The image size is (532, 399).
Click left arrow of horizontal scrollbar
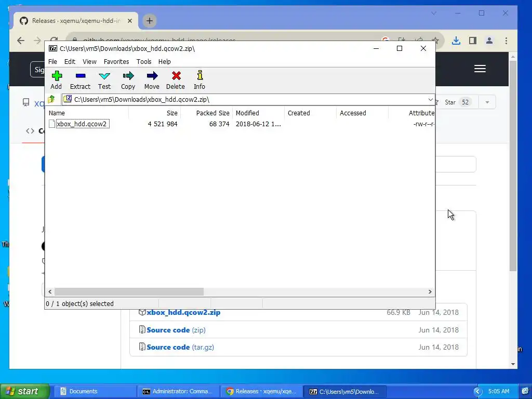click(50, 292)
